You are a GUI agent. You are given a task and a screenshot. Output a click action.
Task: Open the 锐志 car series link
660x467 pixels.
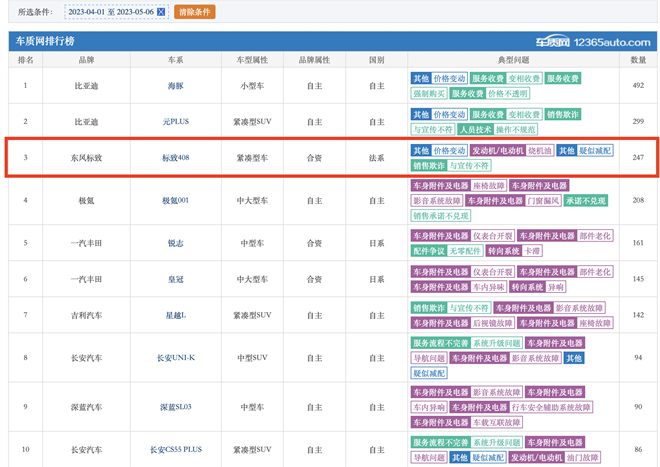click(176, 243)
